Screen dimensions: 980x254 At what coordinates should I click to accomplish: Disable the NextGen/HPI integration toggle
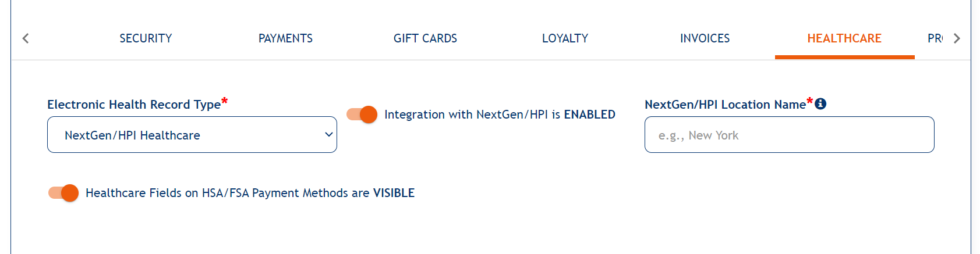pos(362,115)
